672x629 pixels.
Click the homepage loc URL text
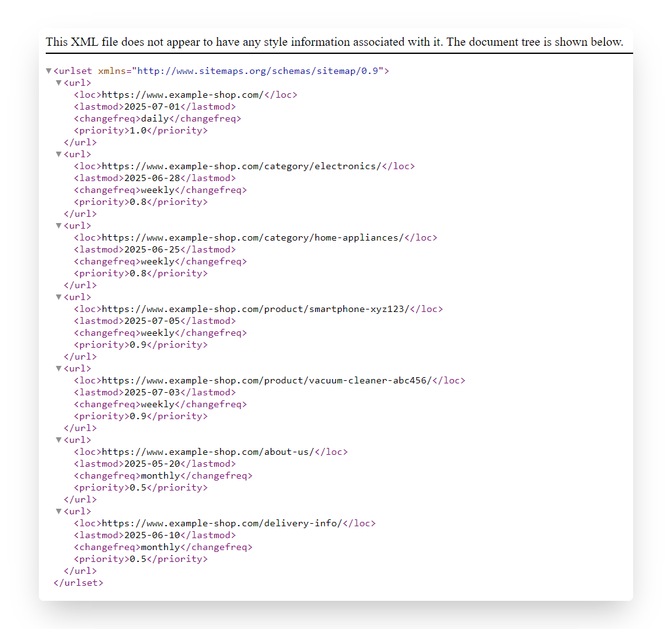tap(183, 95)
